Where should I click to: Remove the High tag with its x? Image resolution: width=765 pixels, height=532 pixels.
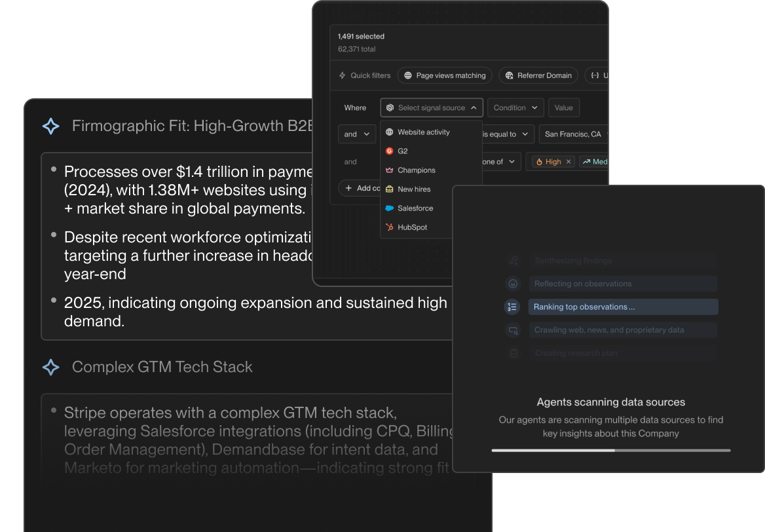(x=569, y=162)
